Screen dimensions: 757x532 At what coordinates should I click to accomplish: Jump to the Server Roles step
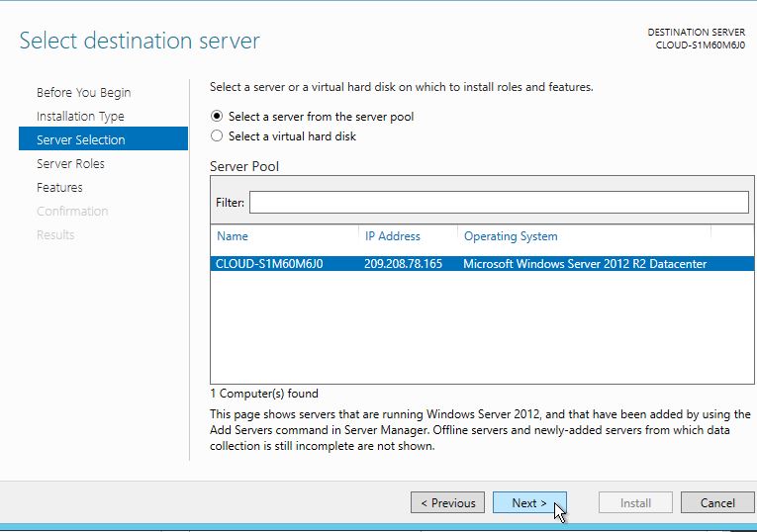pyautogui.click(x=70, y=163)
